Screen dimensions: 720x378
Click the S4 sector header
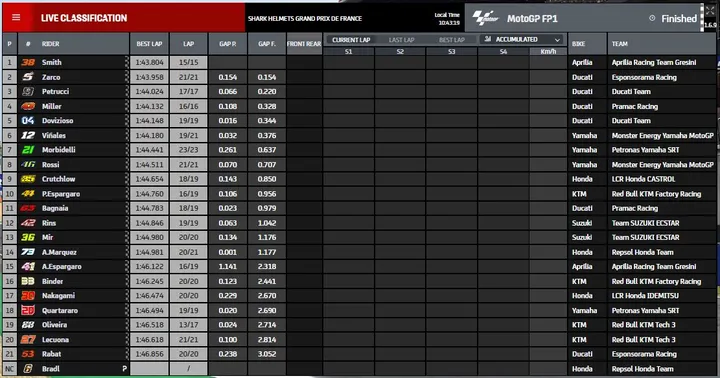503,51
